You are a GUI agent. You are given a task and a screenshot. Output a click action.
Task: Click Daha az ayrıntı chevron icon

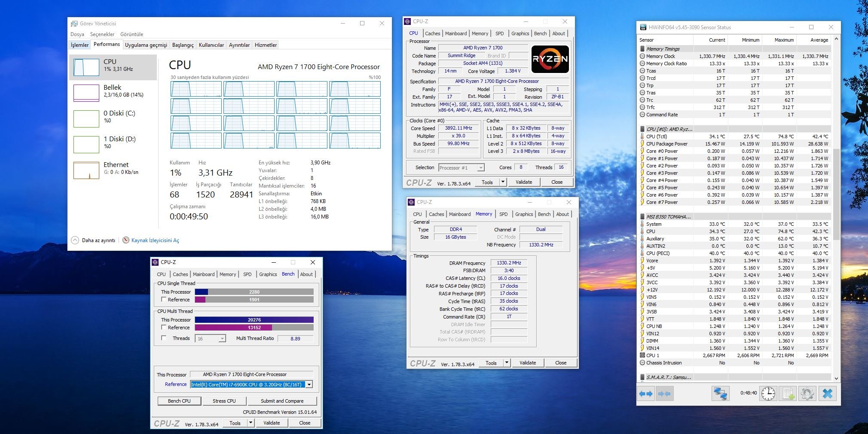point(75,240)
